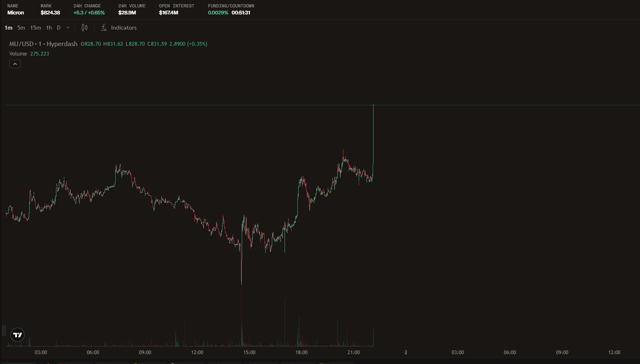This screenshot has width=640, height=364.
Task: Click the 18:00 label on the time axis
Action: 301,352
